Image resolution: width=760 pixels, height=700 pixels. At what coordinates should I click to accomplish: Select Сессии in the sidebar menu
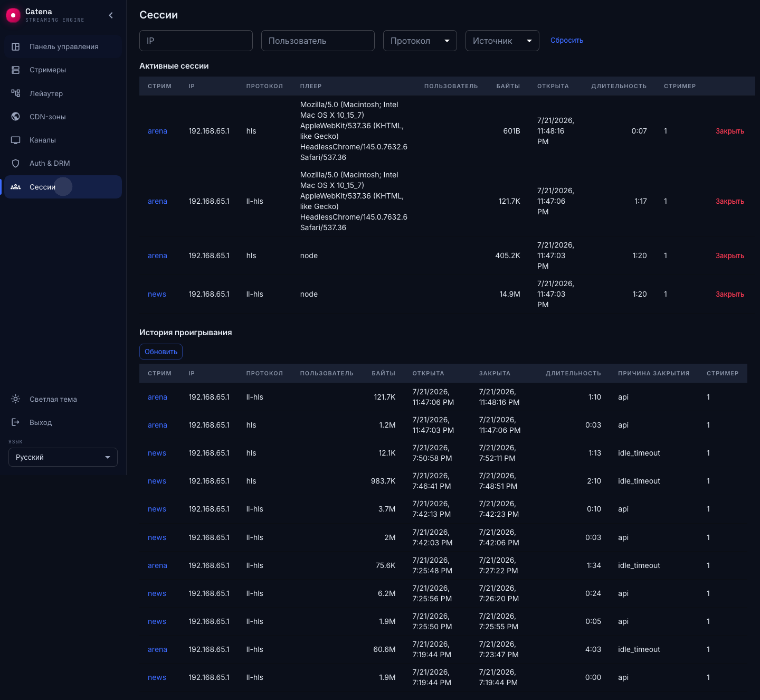point(63,187)
